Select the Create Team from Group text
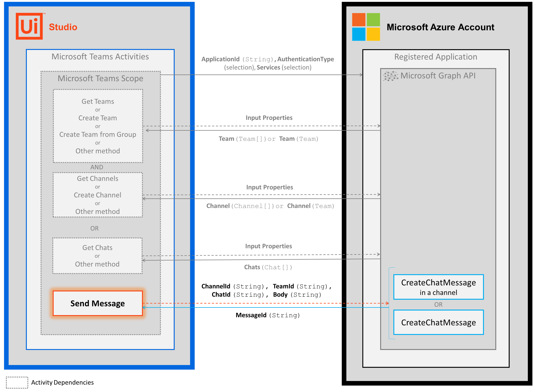 click(98, 134)
